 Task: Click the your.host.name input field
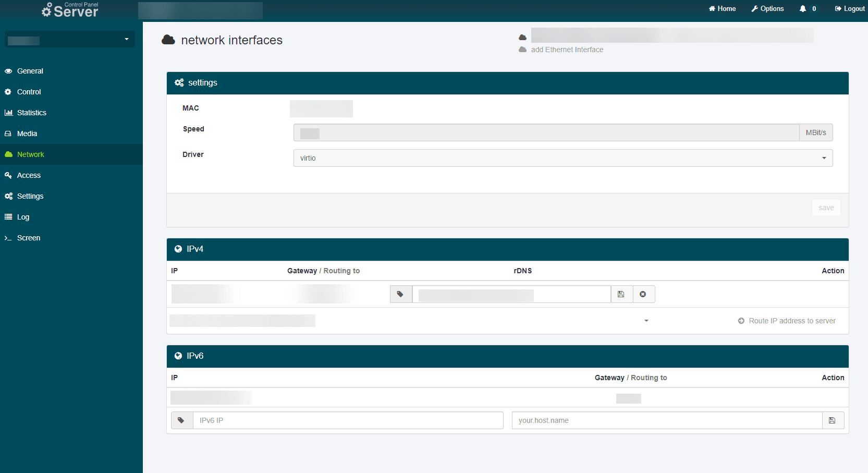(666, 420)
